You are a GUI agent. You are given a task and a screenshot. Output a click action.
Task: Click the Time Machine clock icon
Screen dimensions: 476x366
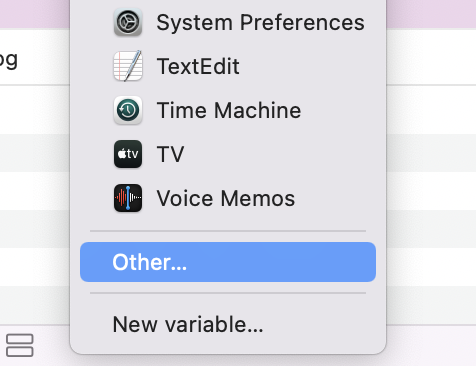[x=128, y=110]
